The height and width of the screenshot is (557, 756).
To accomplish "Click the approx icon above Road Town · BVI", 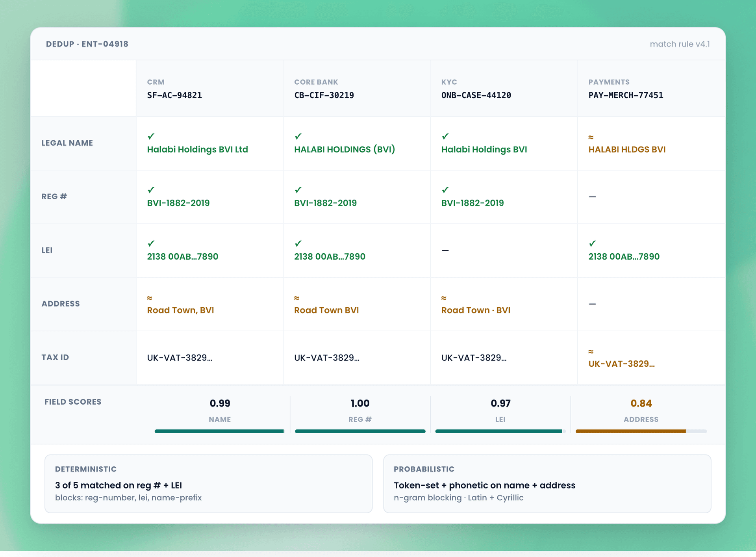I will tap(444, 298).
